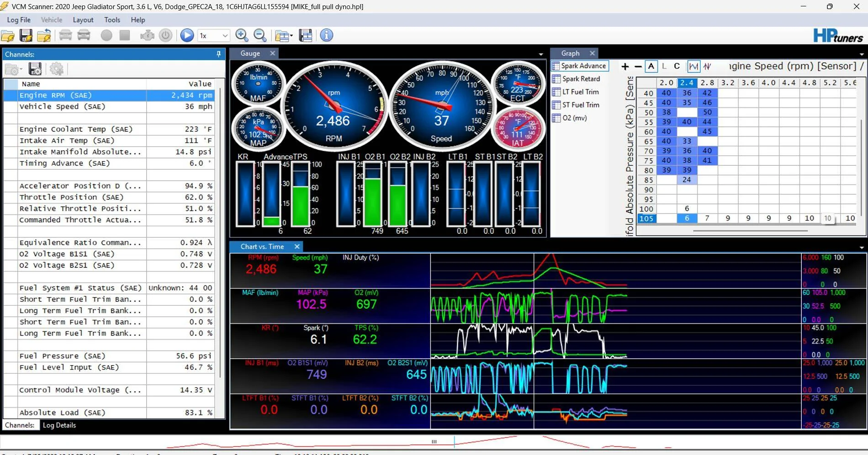The height and width of the screenshot is (455, 868).
Task: Open the Gauge panel options dropdown arrow
Action: coord(541,54)
